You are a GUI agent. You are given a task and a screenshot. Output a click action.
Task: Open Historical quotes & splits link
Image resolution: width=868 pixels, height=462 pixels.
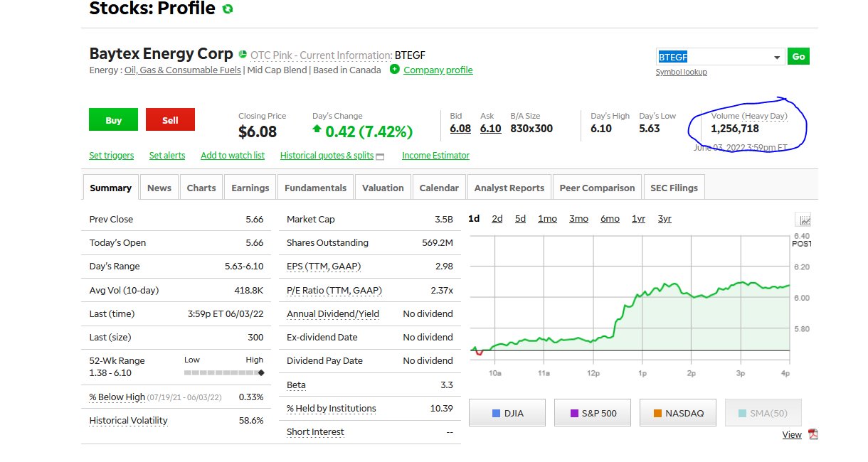click(x=327, y=156)
